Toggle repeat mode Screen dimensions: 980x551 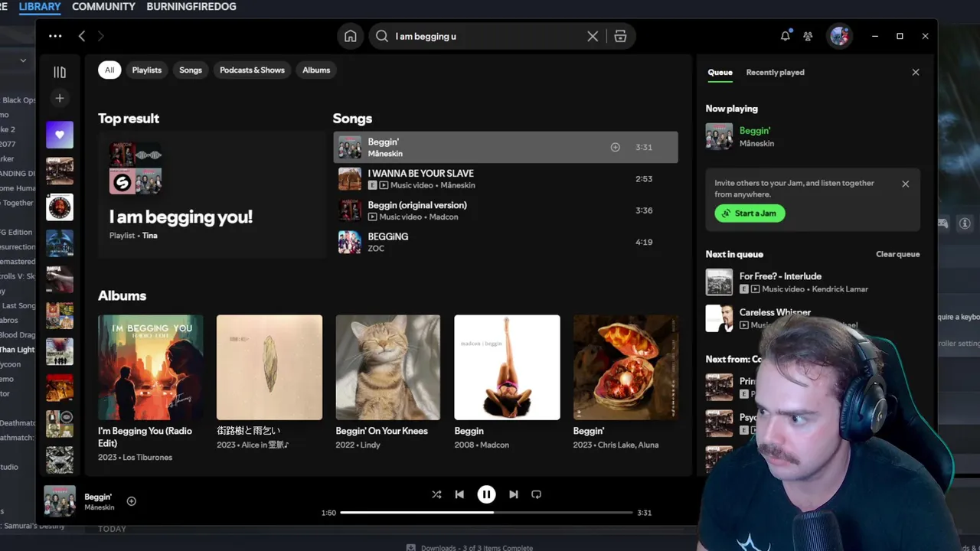(x=537, y=494)
